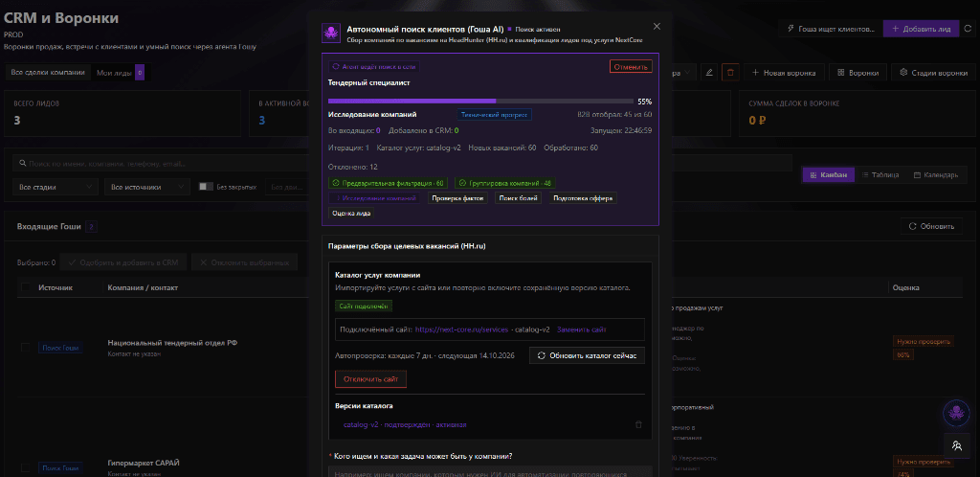Open the catalog-v2 подтверждён активная version
Image resolution: width=980 pixels, height=477 pixels.
pyautogui.click(x=405, y=424)
